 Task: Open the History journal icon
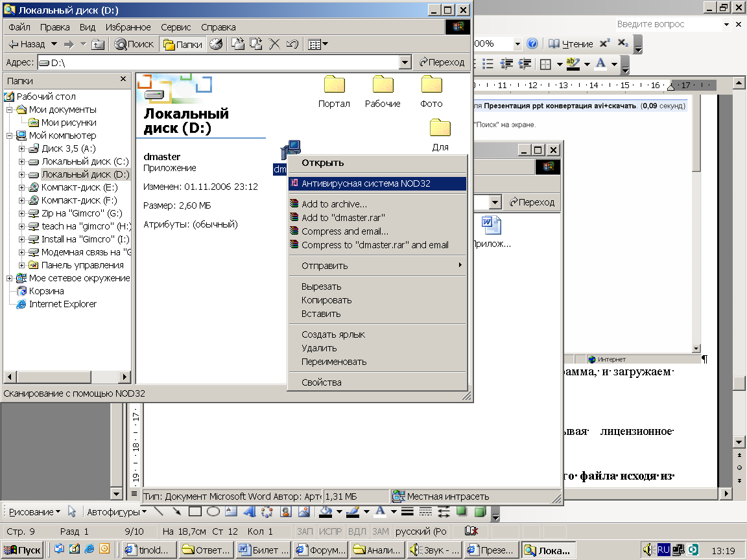(217, 44)
